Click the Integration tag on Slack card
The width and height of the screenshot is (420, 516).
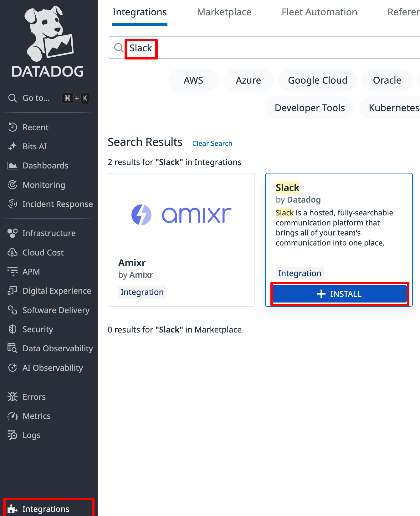point(300,273)
